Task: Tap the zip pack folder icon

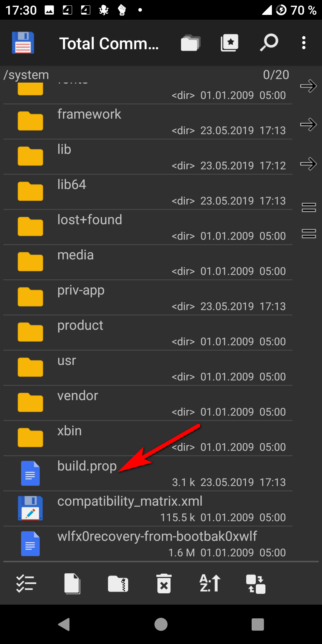Action: click(118, 583)
